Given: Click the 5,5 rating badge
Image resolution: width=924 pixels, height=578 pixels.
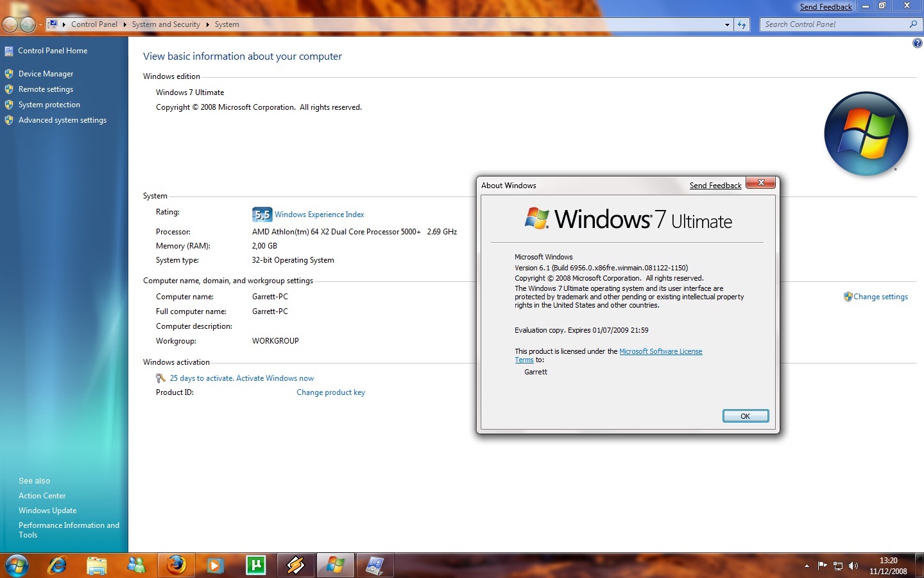Looking at the screenshot, I should [262, 215].
